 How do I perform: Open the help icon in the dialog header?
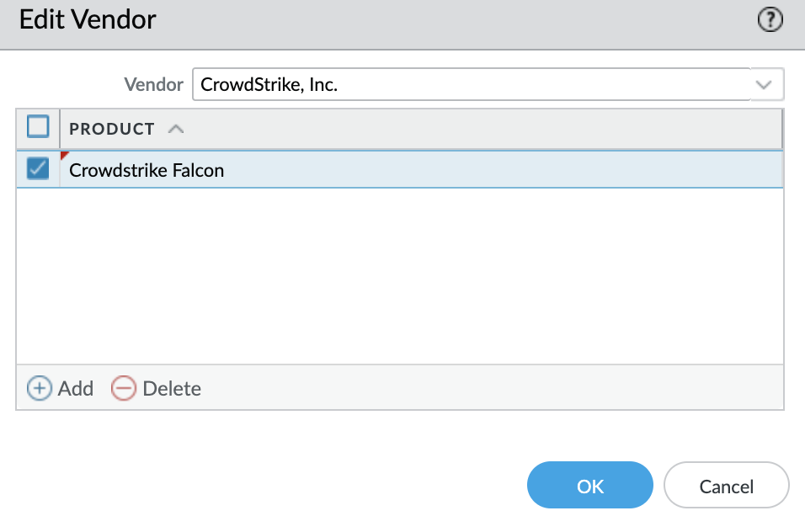point(770,20)
